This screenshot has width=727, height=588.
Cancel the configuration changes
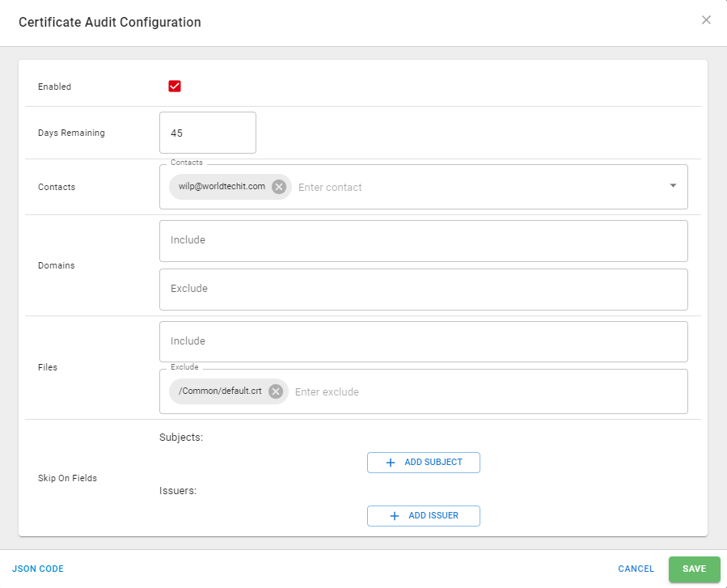pyautogui.click(x=636, y=569)
